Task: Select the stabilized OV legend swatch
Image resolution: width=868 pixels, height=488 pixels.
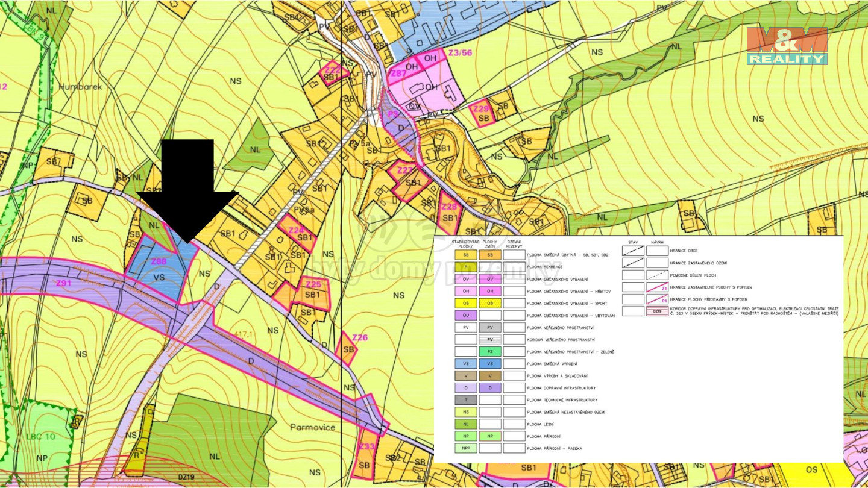Action: [465, 279]
